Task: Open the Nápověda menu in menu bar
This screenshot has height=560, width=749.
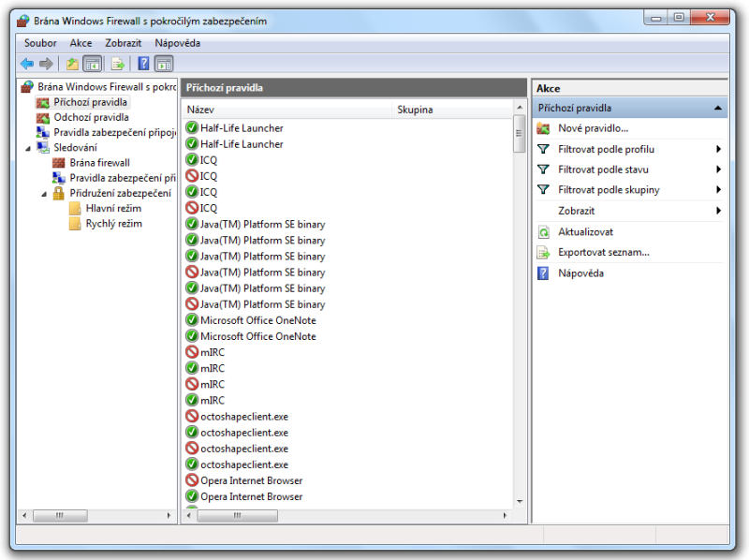Action: pyautogui.click(x=177, y=43)
